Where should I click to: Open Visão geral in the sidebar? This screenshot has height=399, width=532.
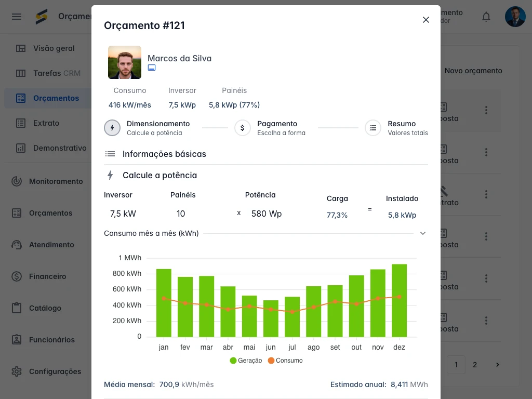[x=54, y=48]
